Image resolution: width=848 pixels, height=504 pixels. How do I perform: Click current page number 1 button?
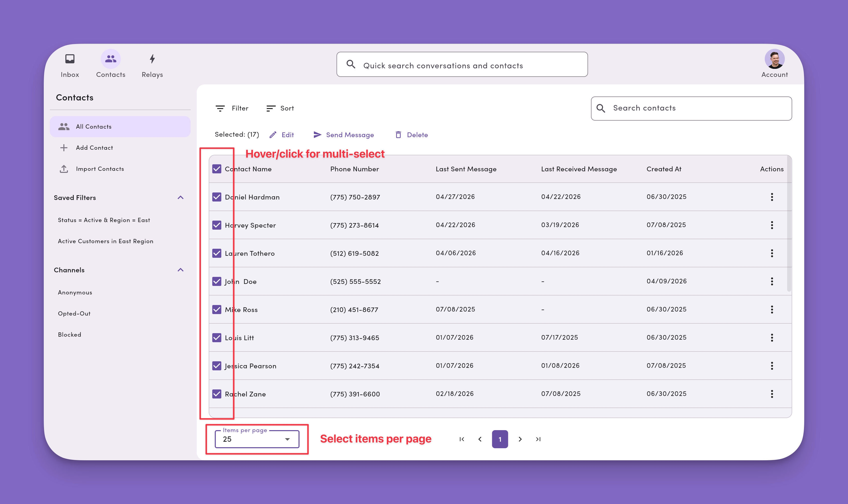(500, 439)
